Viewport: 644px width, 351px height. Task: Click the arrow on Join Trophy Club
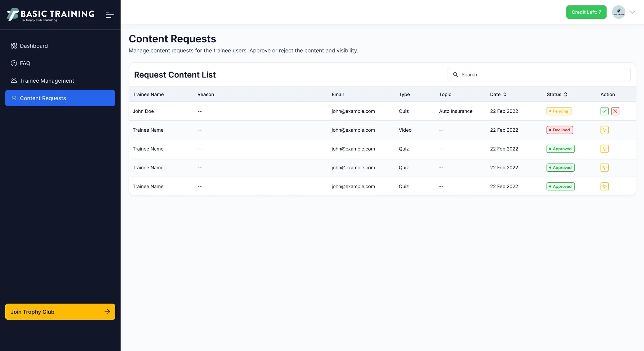[x=107, y=312]
